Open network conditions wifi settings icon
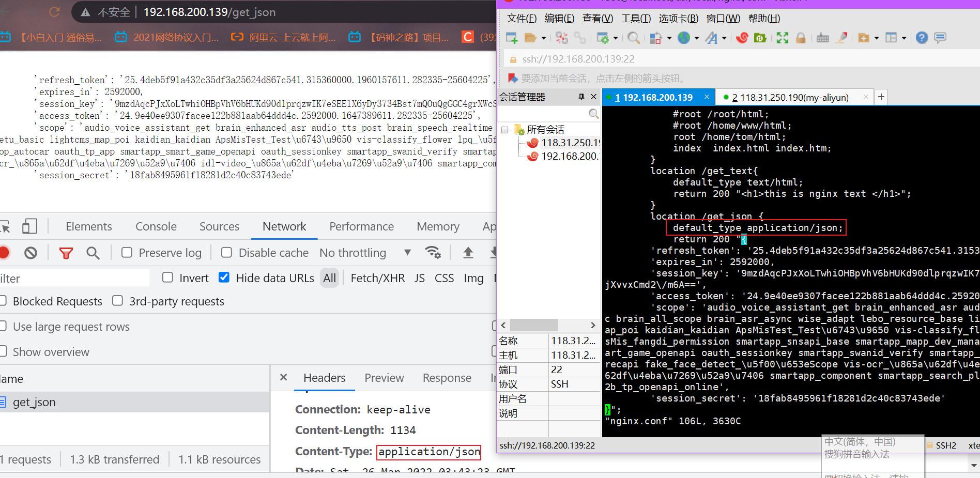 (433, 252)
